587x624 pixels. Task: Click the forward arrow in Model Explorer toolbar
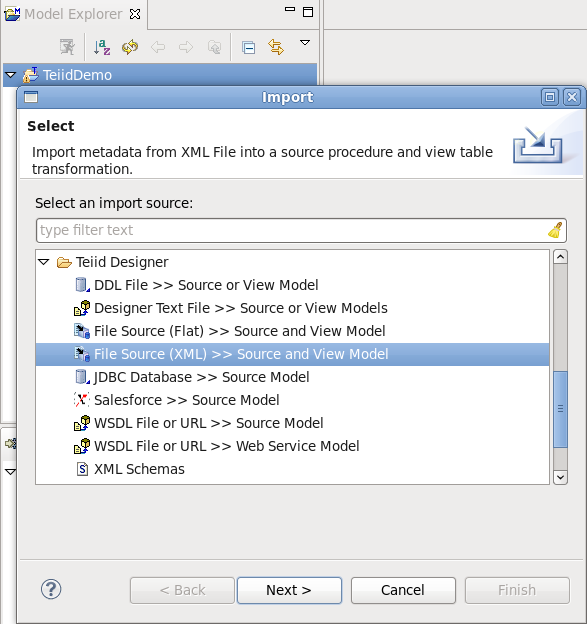click(x=186, y=47)
